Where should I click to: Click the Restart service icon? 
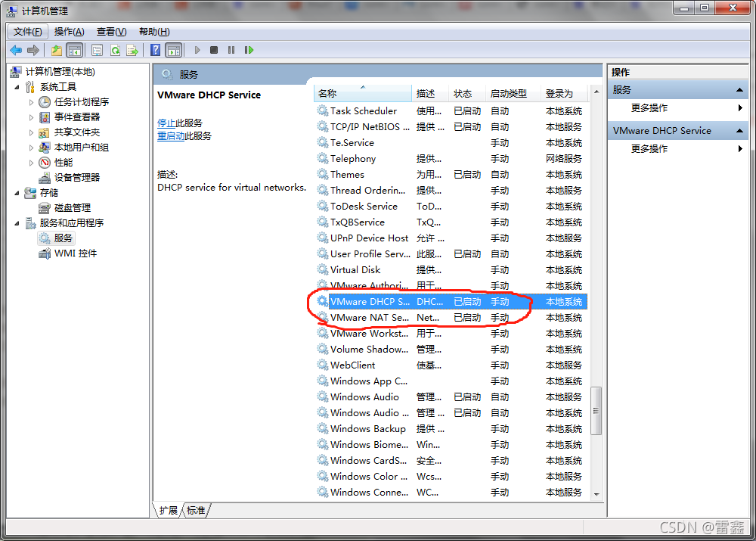pos(249,50)
